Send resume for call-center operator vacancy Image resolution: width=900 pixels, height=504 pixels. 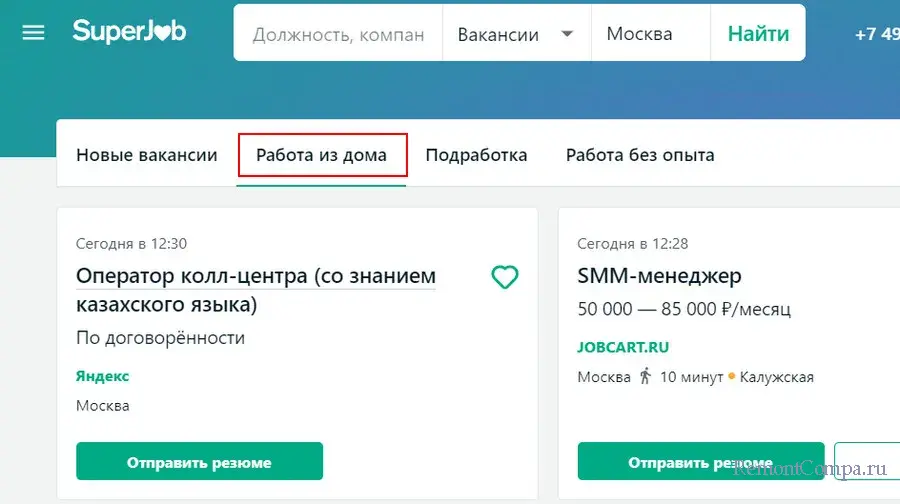tap(199, 462)
